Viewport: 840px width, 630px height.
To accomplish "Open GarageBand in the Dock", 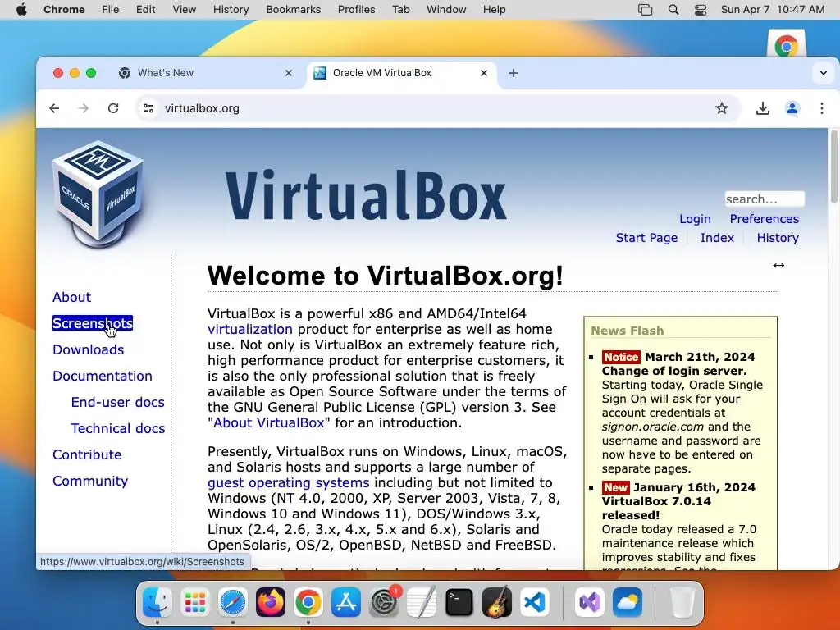I will pos(497,602).
